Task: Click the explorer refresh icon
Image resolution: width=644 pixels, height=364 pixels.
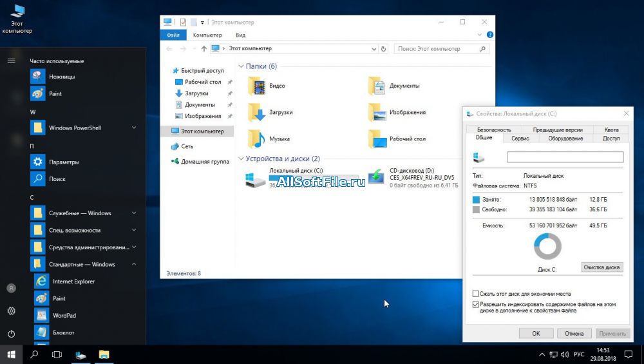Action: [384, 48]
